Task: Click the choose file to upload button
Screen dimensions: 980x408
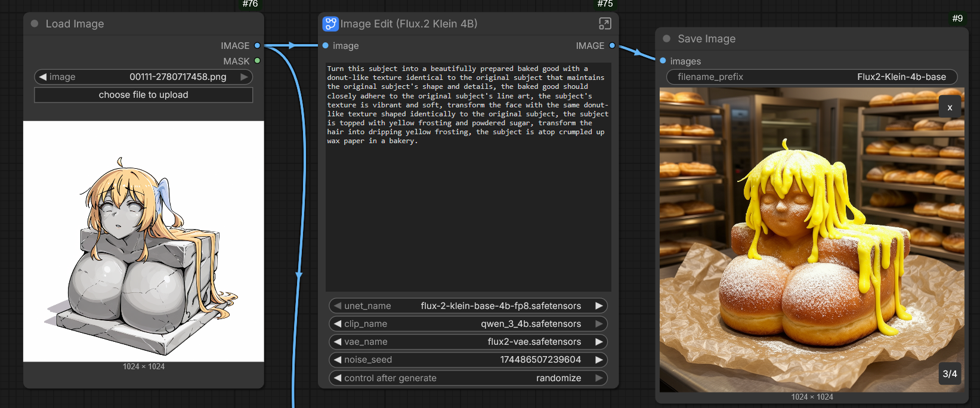Action: pos(144,95)
